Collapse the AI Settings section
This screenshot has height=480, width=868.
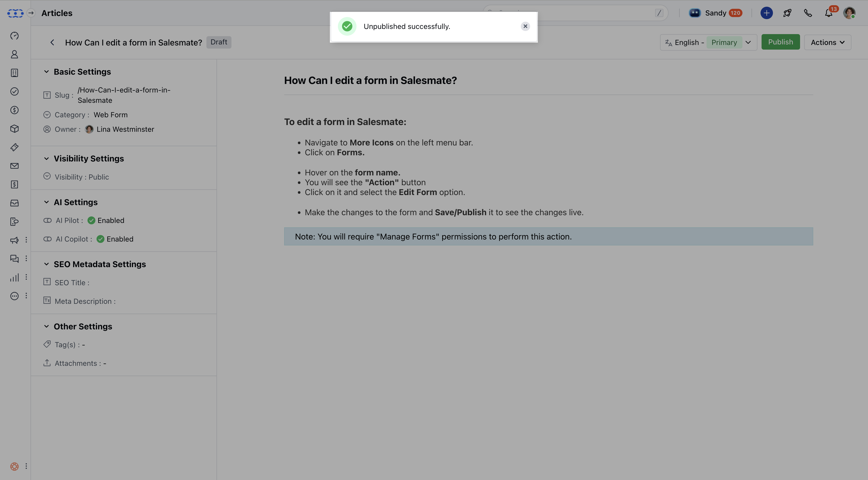pyautogui.click(x=47, y=202)
